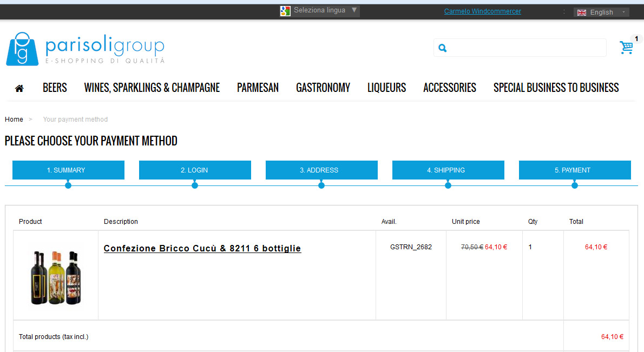Go to step 4. Shipping

(x=448, y=170)
